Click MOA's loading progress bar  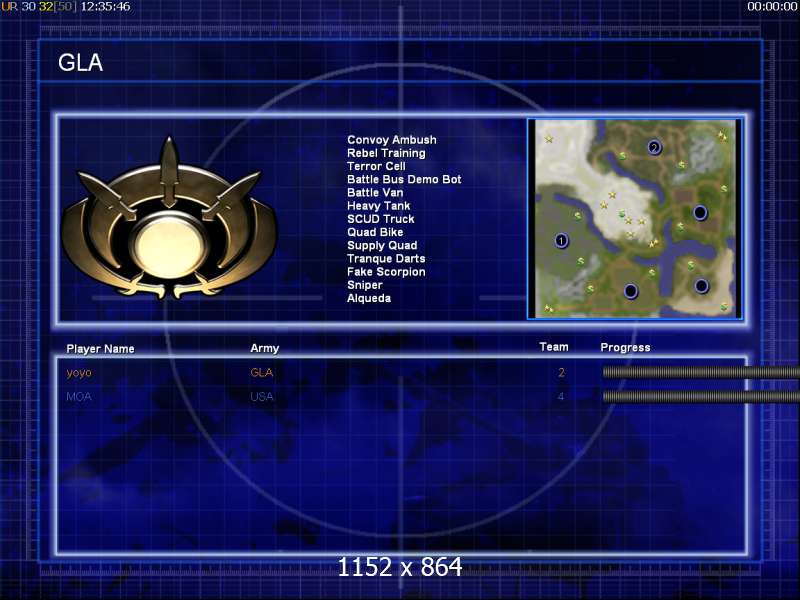coord(701,396)
